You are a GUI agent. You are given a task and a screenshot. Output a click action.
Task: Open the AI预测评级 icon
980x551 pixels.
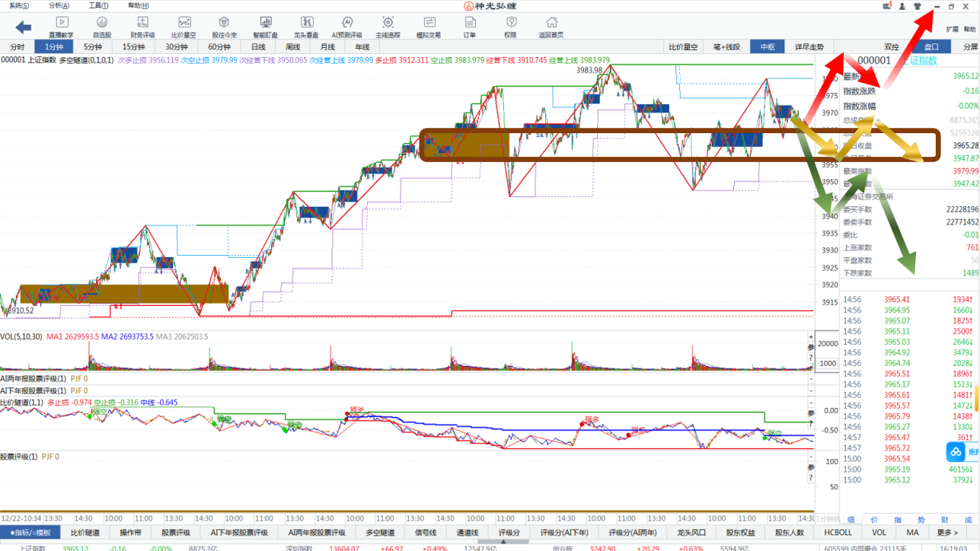coord(347,27)
